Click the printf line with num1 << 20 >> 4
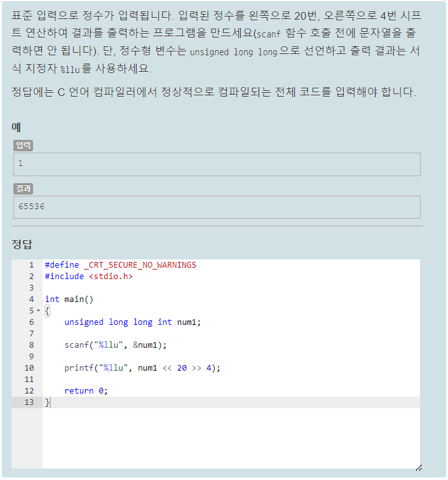 point(142,368)
